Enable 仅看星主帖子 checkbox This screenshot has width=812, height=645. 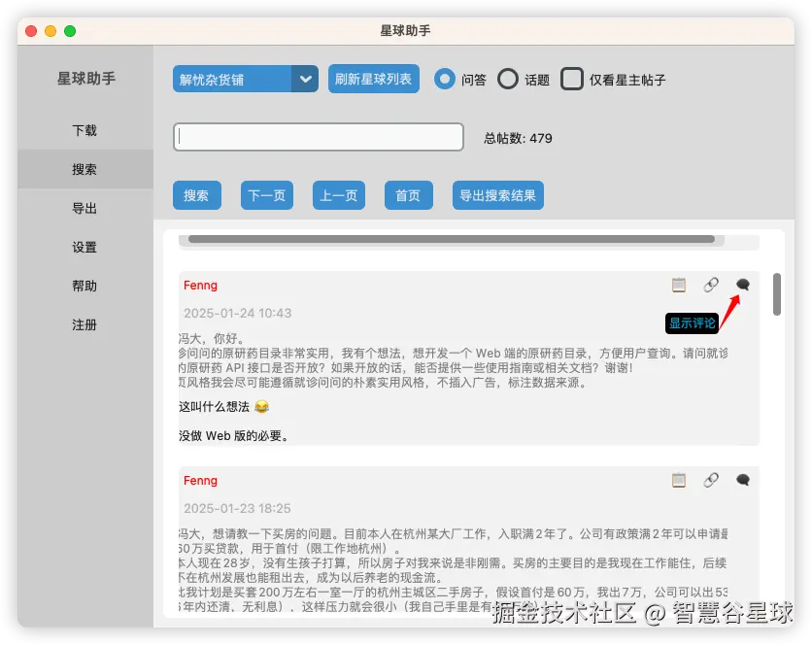(x=571, y=80)
